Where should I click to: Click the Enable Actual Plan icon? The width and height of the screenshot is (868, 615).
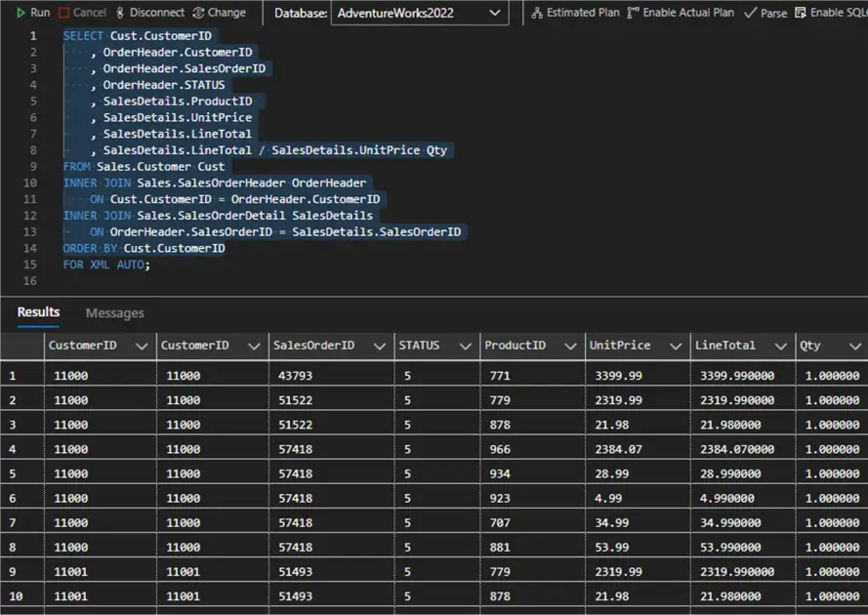[x=633, y=13]
